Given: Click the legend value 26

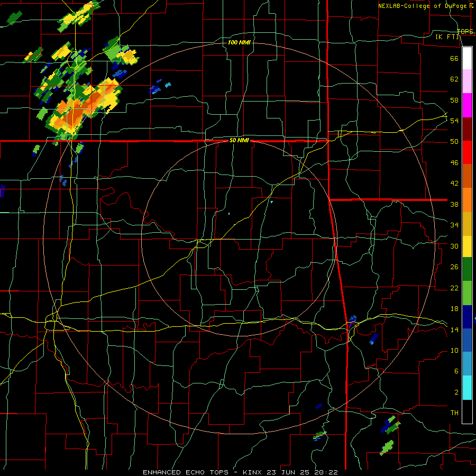Looking at the screenshot, I should [454, 267].
